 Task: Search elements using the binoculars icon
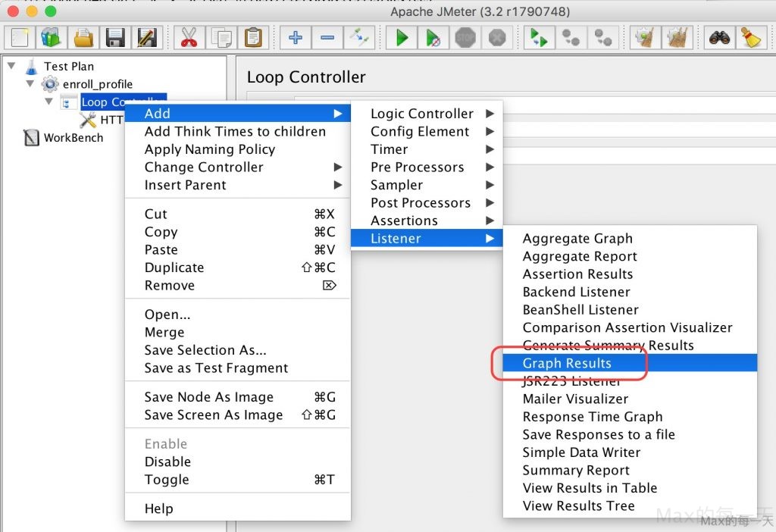point(718,36)
